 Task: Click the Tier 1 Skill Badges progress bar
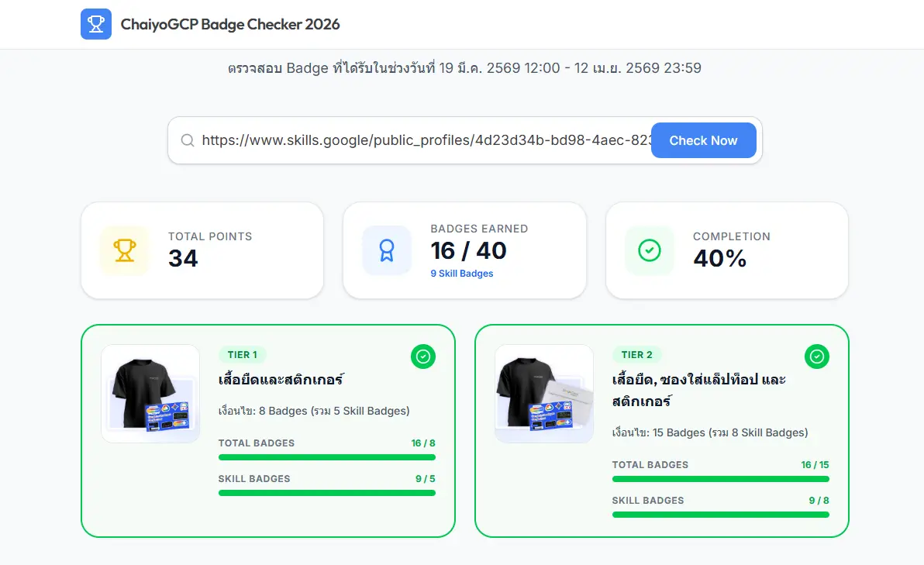326,493
